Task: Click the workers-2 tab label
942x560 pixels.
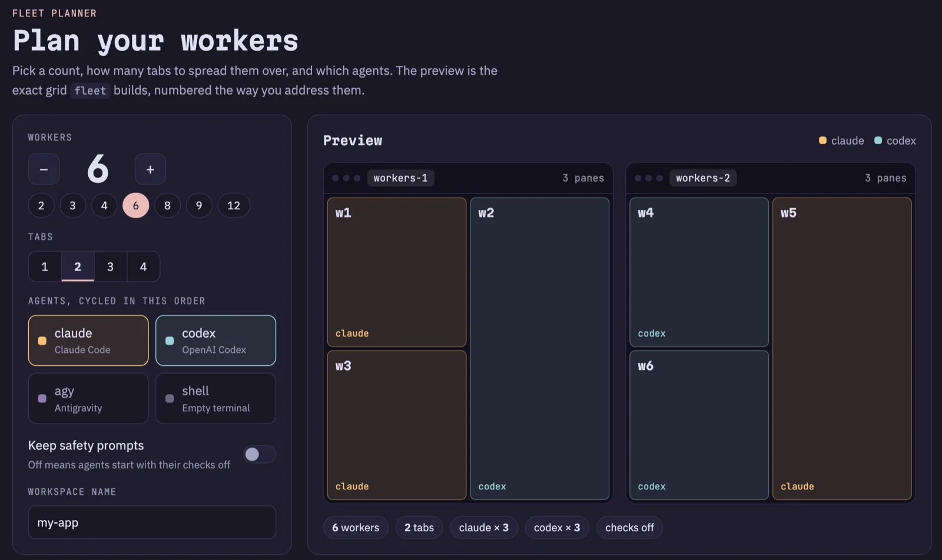Action: [703, 178]
